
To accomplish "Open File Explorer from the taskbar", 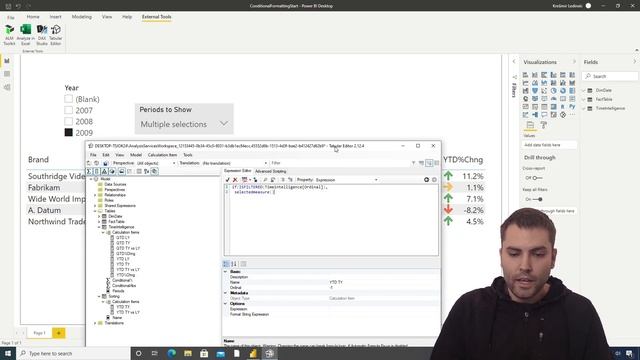I will pos(188,353).
